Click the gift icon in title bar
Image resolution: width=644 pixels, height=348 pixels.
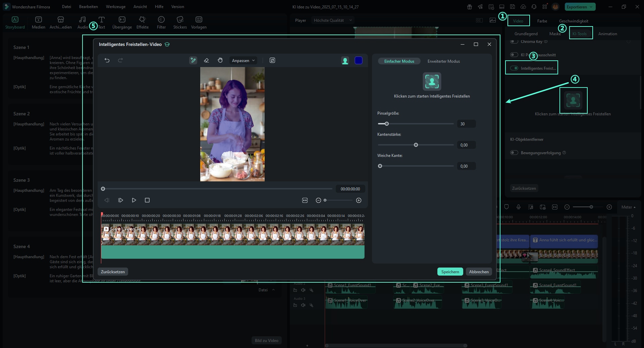470,7
